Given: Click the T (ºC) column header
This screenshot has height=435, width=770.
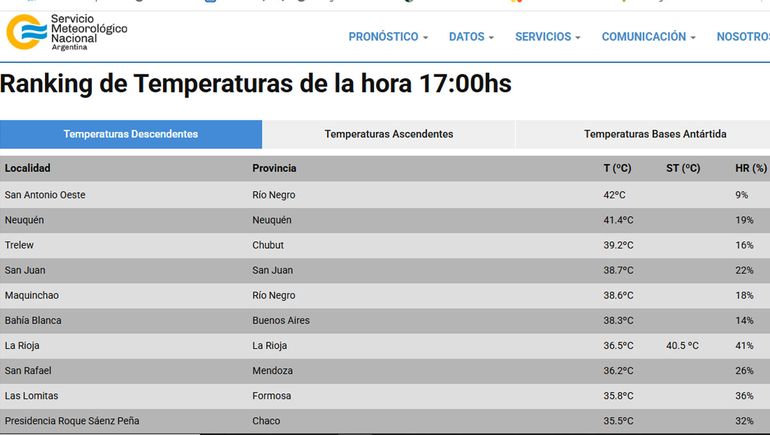Looking at the screenshot, I should pyautogui.click(x=617, y=168).
